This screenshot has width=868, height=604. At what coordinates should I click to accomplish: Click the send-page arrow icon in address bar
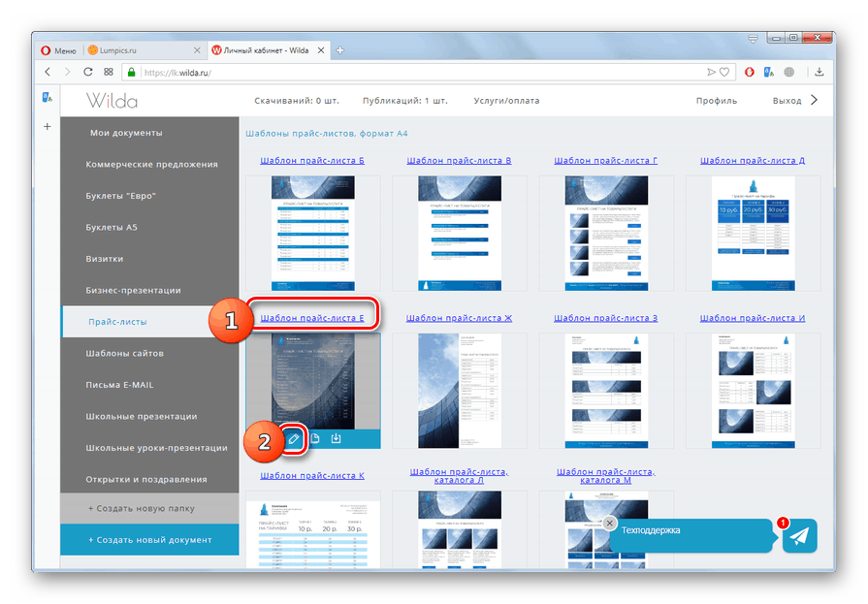pos(711,72)
